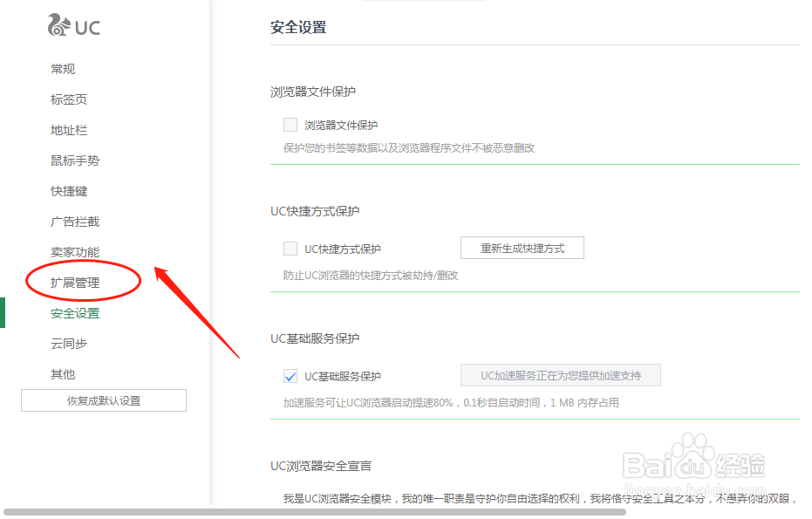
Task: Open 其他 settings section
Action: pos(63,374)
